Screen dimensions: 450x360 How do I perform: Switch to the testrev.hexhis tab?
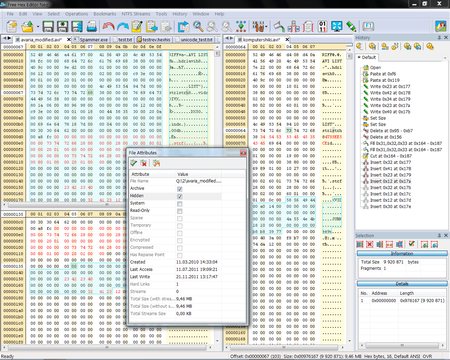154,40
